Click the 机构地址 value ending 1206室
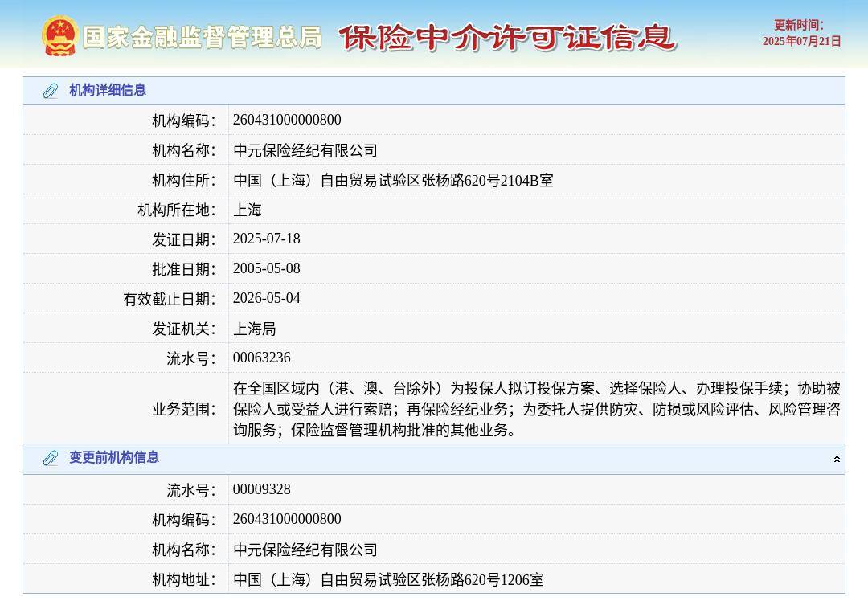868x605 pixels. pos(388,579)
